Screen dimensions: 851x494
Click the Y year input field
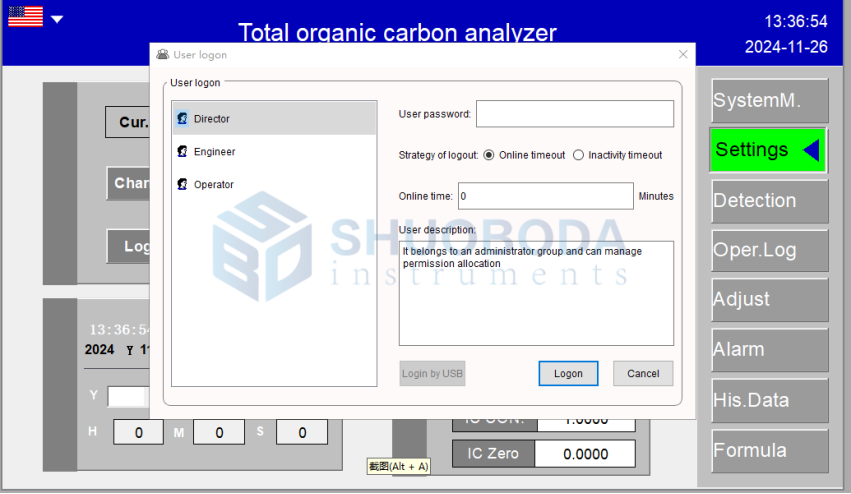129,396
